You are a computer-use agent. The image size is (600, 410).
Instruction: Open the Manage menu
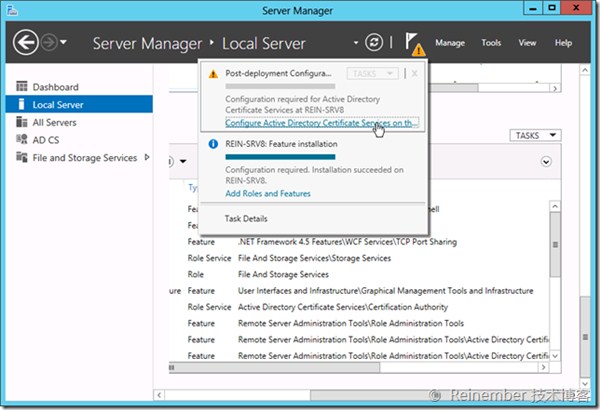pos(450,44)
